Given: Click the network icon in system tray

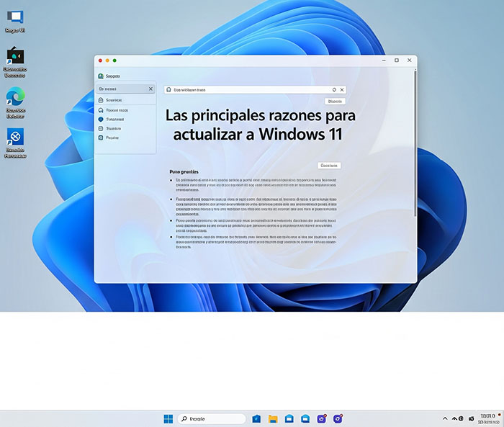Looking at the screenshot, I should click(x=454, y=418).
